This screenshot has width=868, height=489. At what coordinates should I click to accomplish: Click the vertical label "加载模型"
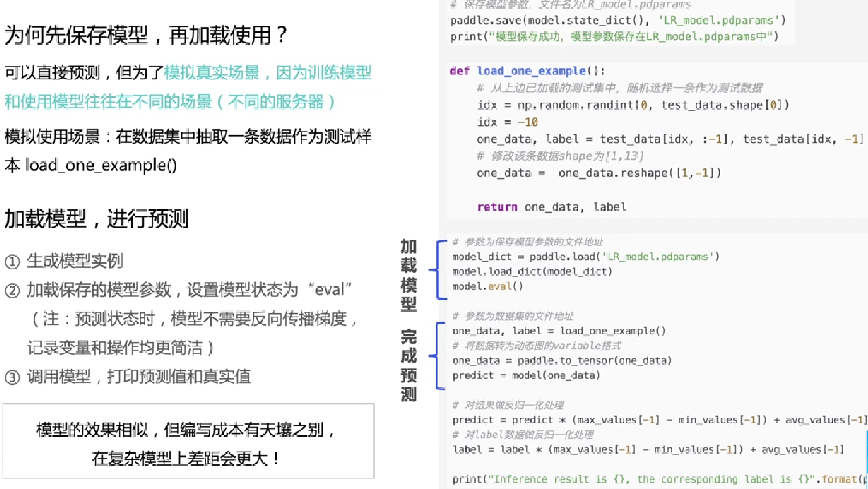tap(408, 275)
